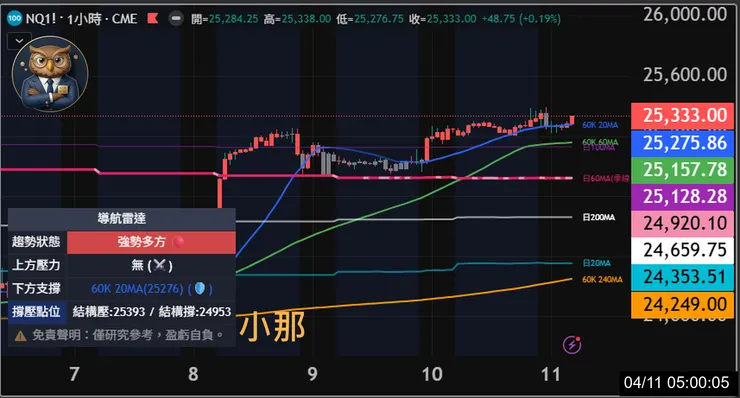
Task: Open the NQ1! symbol name
Action: (41, 19)
